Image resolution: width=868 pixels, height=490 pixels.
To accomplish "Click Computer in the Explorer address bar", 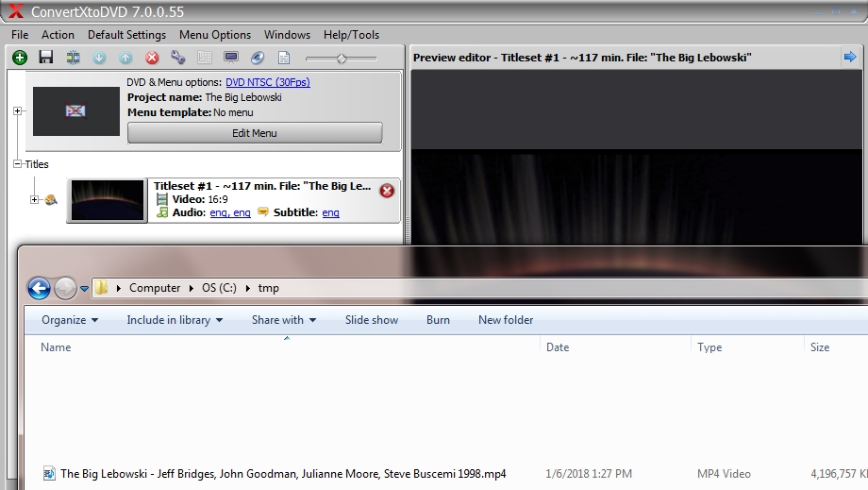I will (155, 288).
